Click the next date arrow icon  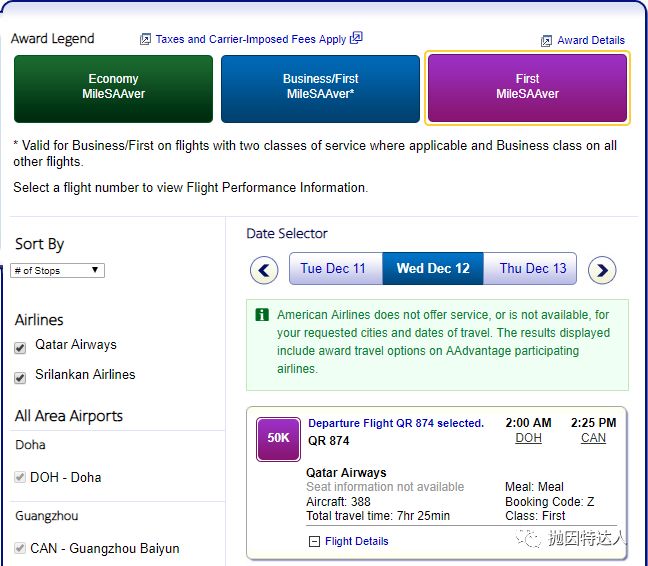pos(602,270)
